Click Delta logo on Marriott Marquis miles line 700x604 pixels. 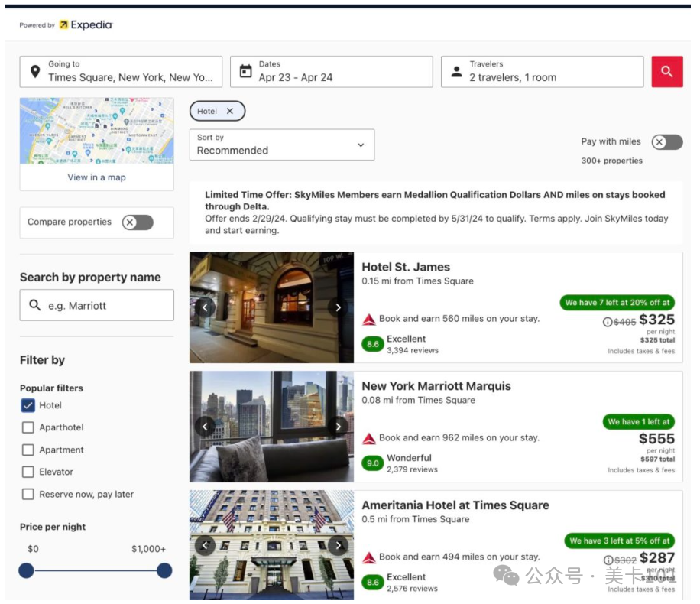369,438
